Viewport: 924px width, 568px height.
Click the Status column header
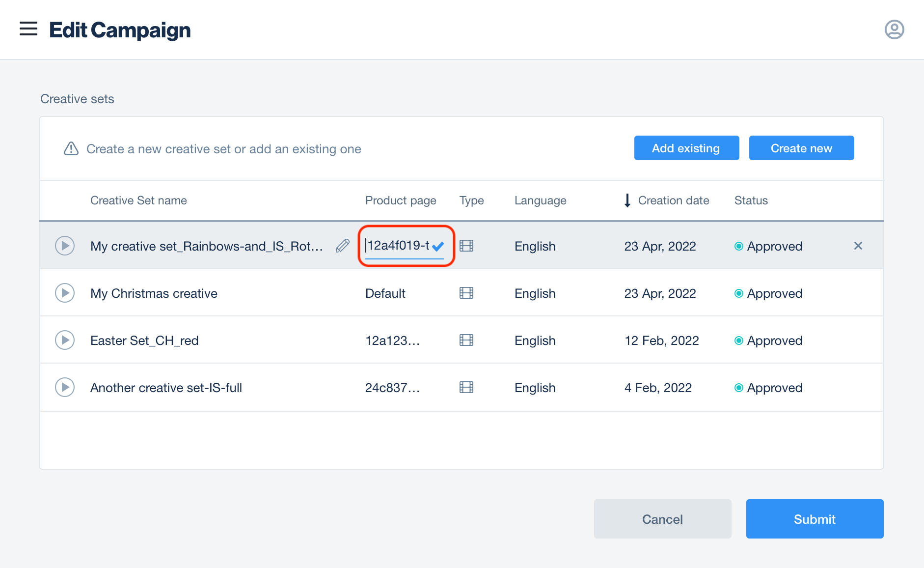751,200
